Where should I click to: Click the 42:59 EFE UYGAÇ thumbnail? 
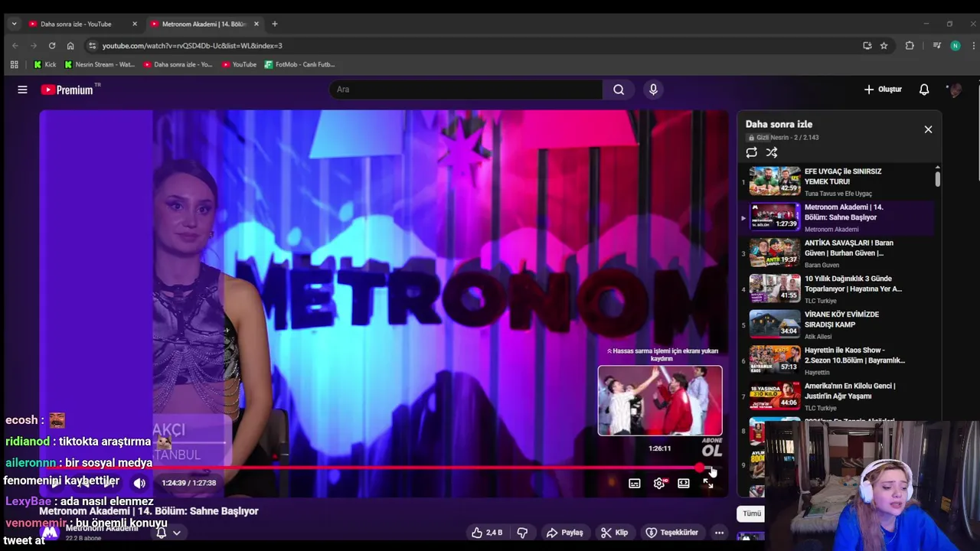(775, 181)
